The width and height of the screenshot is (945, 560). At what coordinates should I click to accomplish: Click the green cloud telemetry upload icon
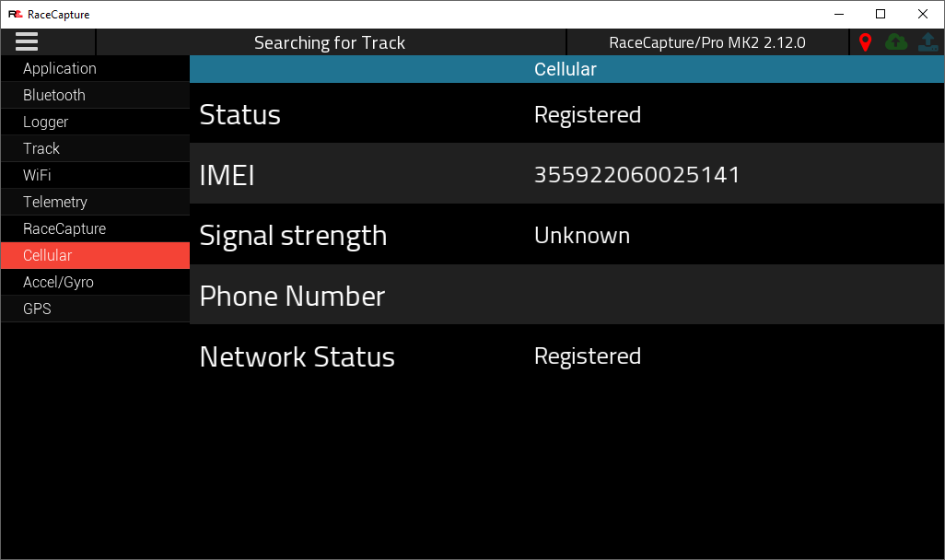point(896,41)
